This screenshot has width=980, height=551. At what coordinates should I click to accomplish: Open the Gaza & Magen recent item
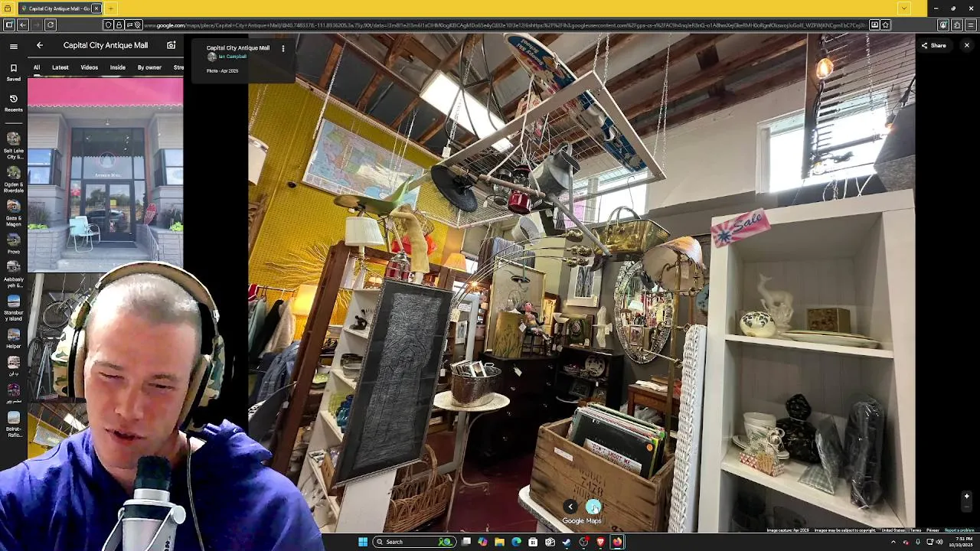point(13,214)
